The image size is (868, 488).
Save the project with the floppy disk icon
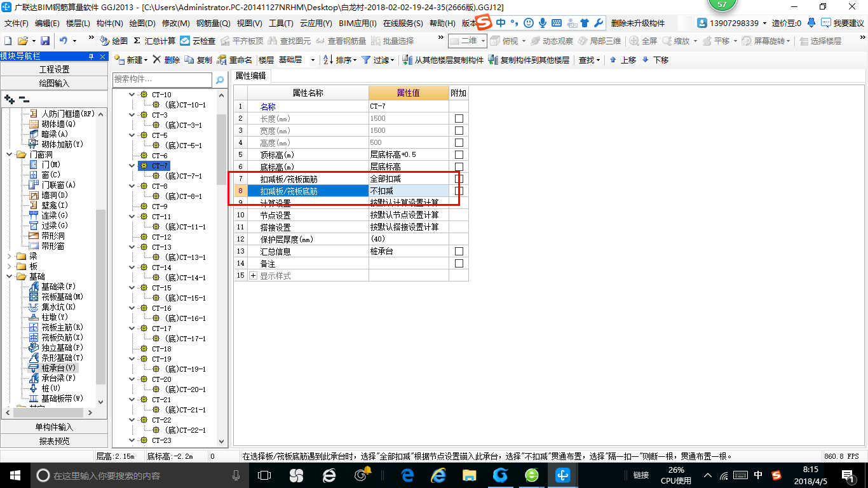(45, 41)
